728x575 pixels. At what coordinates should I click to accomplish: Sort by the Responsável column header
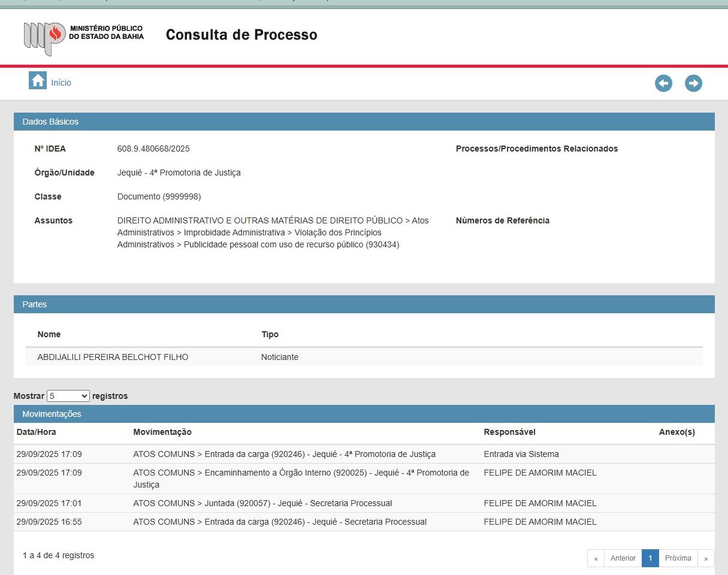pyautogui.click(x=510, y=432)
